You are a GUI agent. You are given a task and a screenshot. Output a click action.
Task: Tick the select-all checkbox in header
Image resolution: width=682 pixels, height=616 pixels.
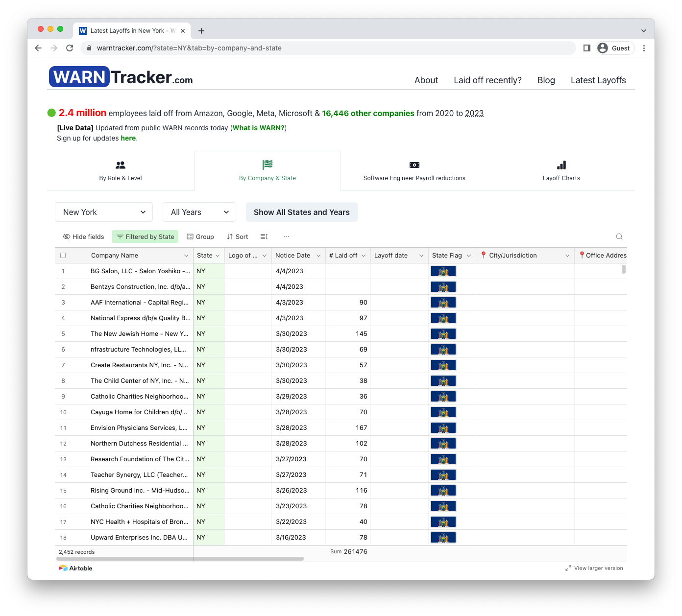click(63, 255)
